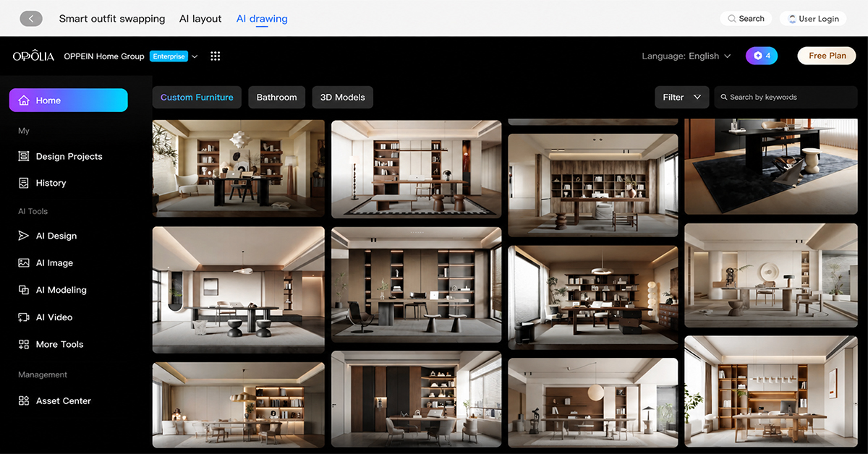Open thumbnail with round white wall disc
The width and height of the screenshot is (868, 454).
coord(771,275)
